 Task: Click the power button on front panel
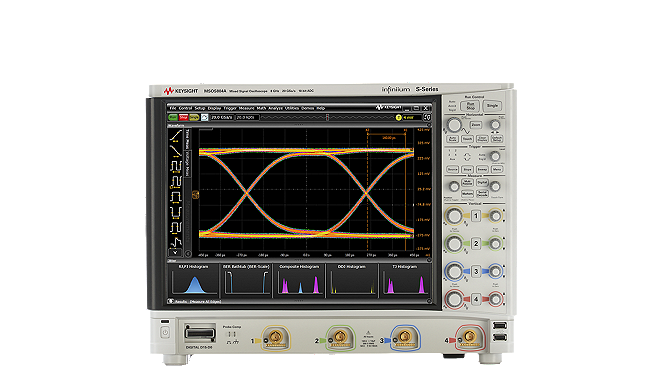coord(165,333)
